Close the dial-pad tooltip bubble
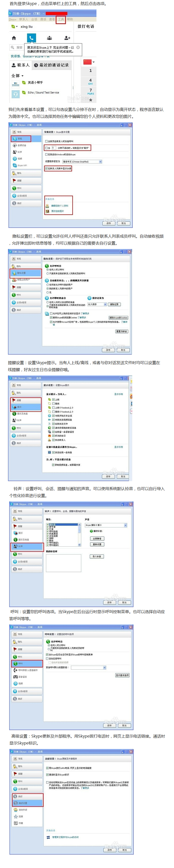The width and height of the screenshot is (174, 868). pyautogui.click(x=78, y=47)
